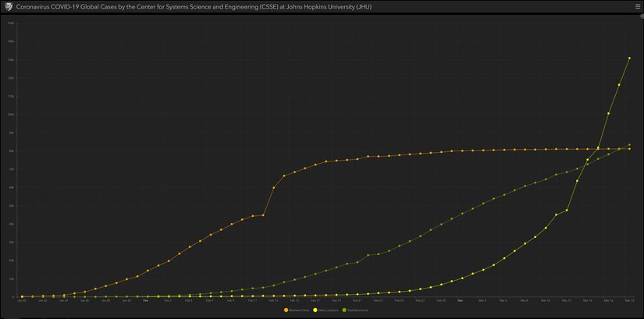Toggle the Total Recovered series label
Screen dimensions: 644x319
pos(358,310)
